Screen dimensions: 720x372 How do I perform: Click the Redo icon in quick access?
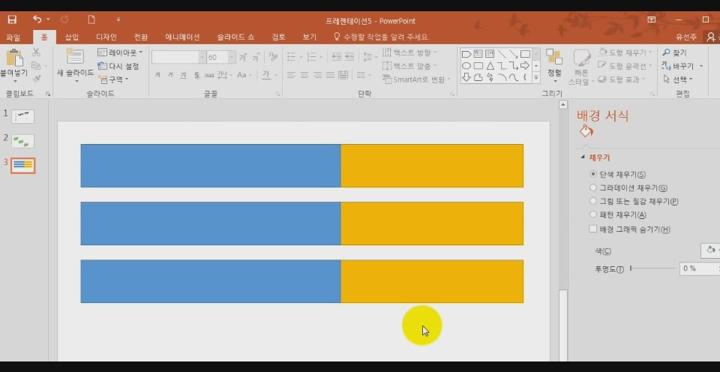click(65, 19)
